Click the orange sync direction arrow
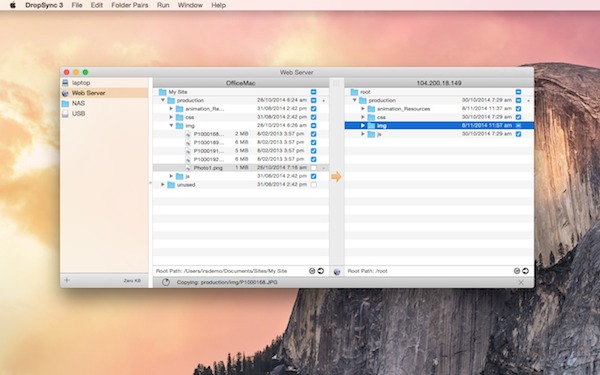 click(x=336, y=176)
